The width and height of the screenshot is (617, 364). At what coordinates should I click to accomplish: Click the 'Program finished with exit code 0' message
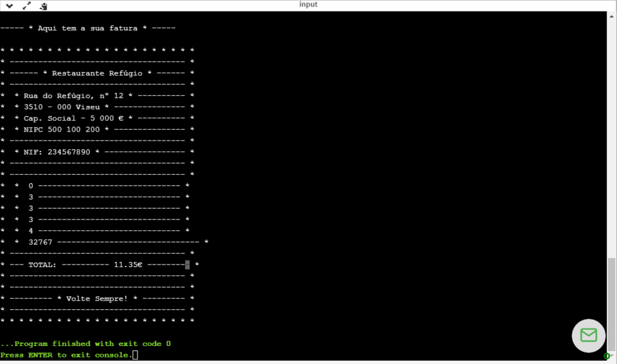tap(85, 343)
